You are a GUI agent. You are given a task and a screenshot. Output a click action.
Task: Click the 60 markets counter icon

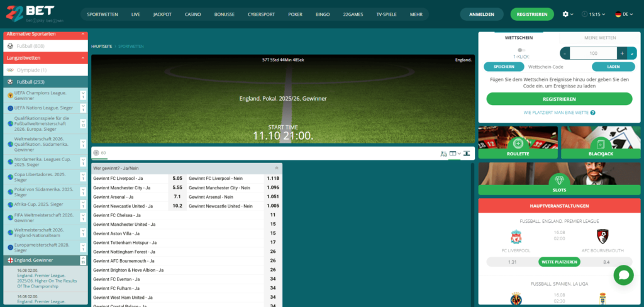coord(96,153)
